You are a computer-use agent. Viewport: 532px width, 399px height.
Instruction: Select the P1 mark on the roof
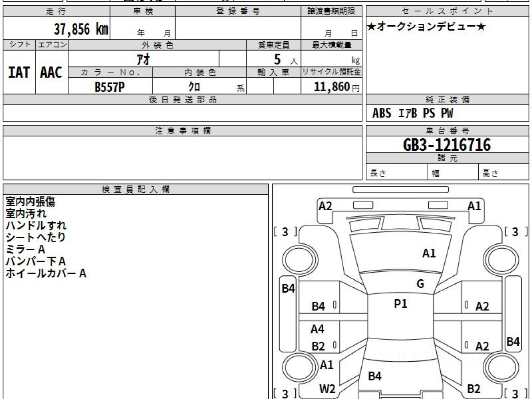401,304
